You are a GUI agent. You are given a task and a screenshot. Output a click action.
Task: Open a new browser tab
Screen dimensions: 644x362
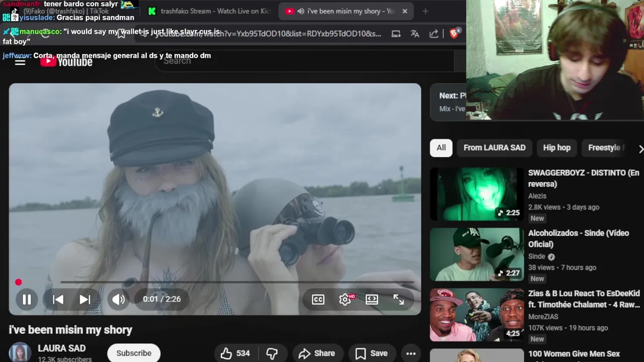click(425, 11)
